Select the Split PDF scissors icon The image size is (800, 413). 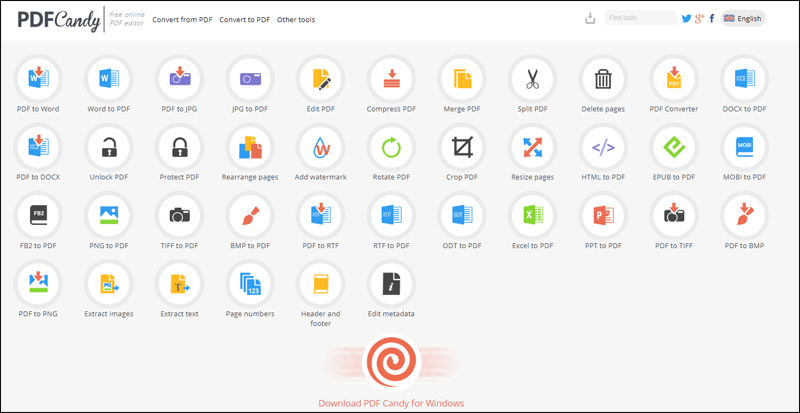(533, 79)
